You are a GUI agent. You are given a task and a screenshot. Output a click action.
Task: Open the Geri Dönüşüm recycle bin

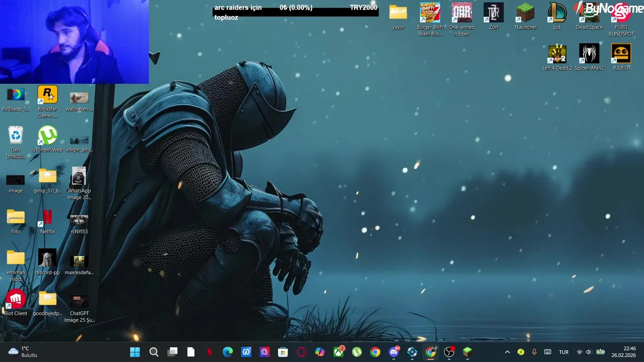point(16,143)
